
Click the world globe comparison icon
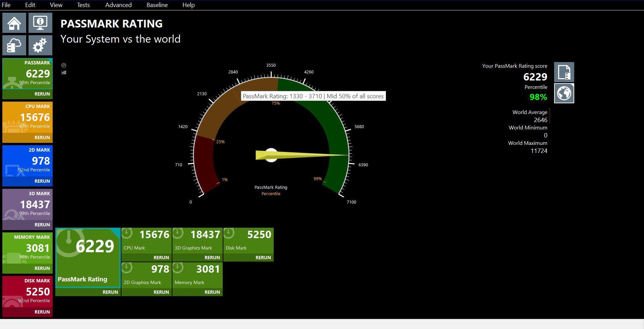point(564,93)
